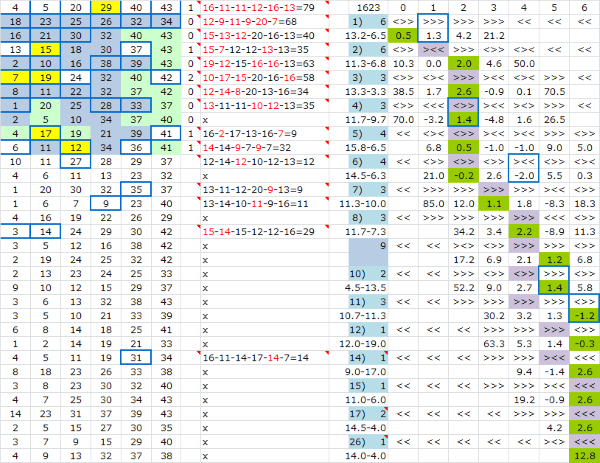
Task: Click the 4.5-13.5 cell
Action: [368, 288]
